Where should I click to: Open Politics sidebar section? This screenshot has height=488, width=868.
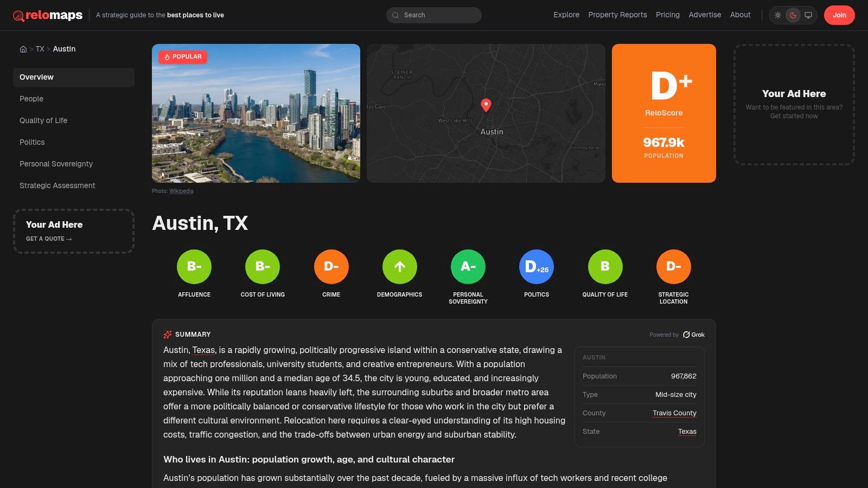click(74, 142)
